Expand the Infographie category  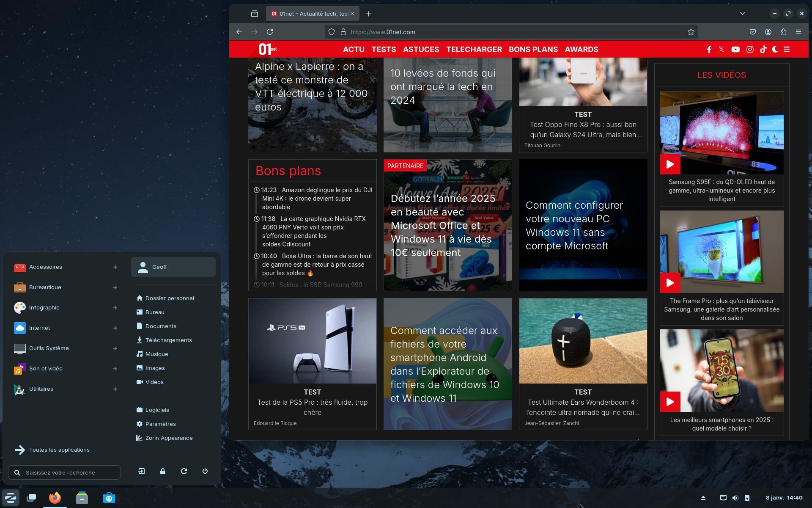66,308
